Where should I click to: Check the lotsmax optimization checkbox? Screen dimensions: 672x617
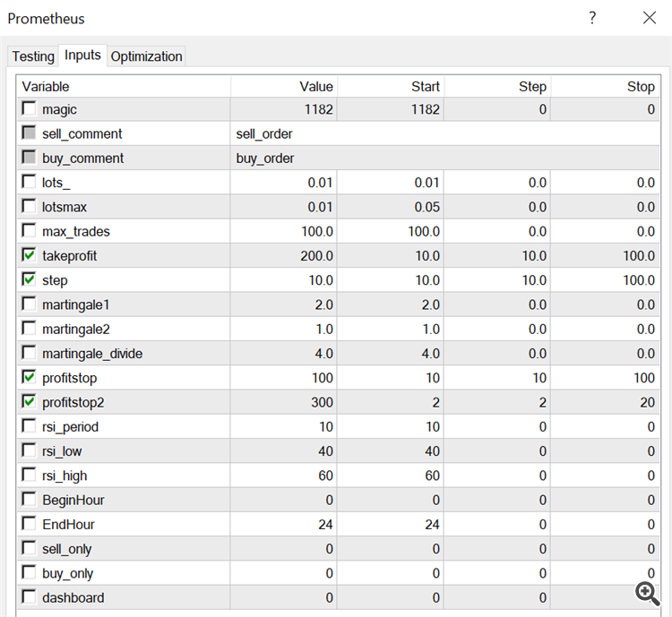point(29,206)
